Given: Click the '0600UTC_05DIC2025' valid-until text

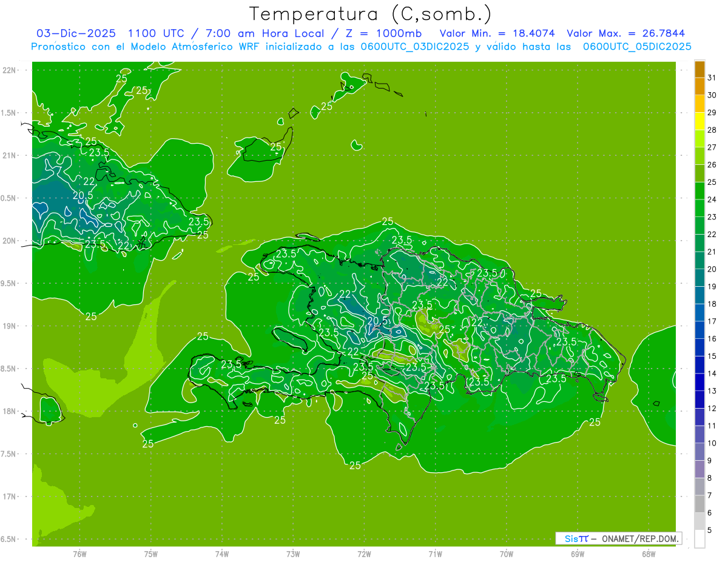Looking at the screenshot, I should pos(637,47).
